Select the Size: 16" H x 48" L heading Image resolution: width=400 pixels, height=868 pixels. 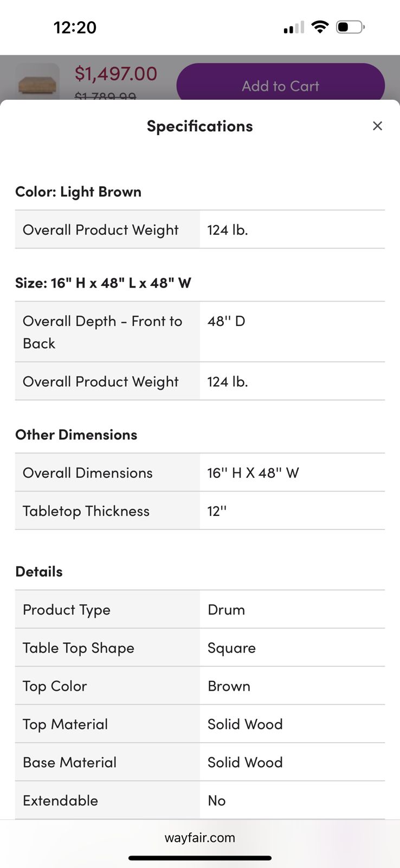tap(103, 283)
